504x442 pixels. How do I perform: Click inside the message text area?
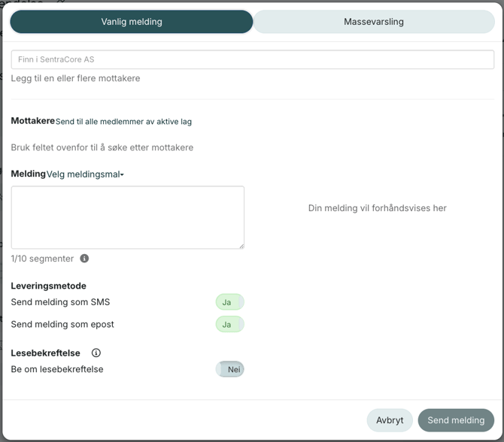[127, 216]
